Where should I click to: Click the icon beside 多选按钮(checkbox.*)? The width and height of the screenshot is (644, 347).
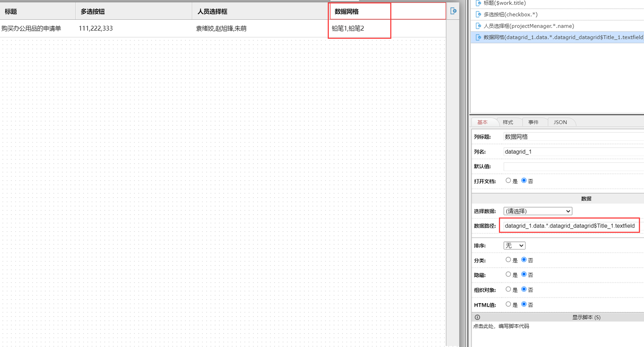[479, 15]
